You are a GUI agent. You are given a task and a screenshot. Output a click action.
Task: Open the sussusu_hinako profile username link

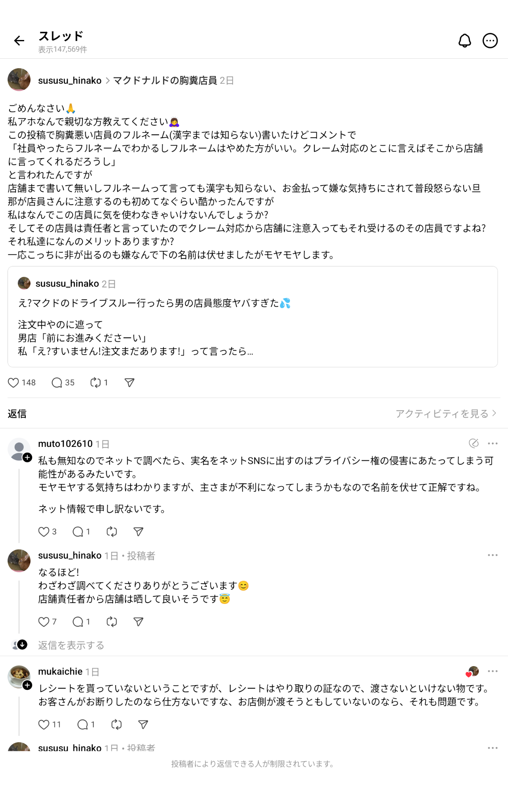click(x=70, y=80)
